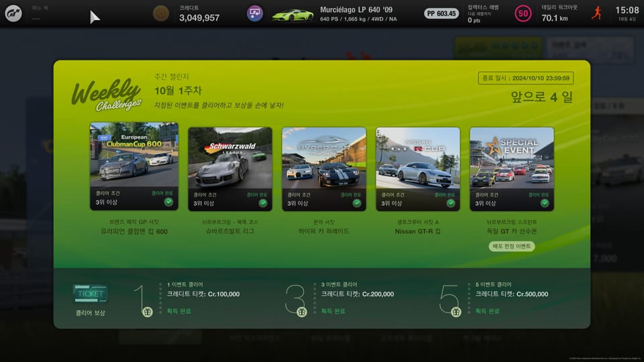Click the 독일 GT 카 선수권 title
This screenshot has height=362, width=644.
point(512,231)
